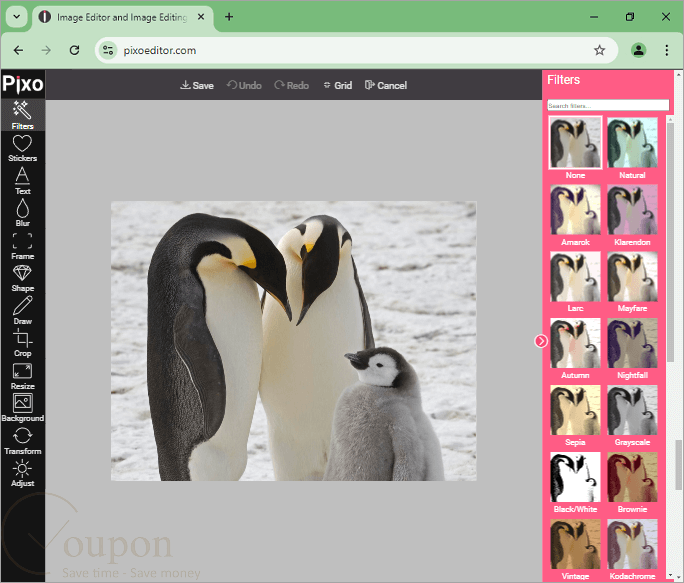The width and height of the screenshot is (684, 583).
Task: Apply the Nightfall filter
Action: click(x=632, y=343)
